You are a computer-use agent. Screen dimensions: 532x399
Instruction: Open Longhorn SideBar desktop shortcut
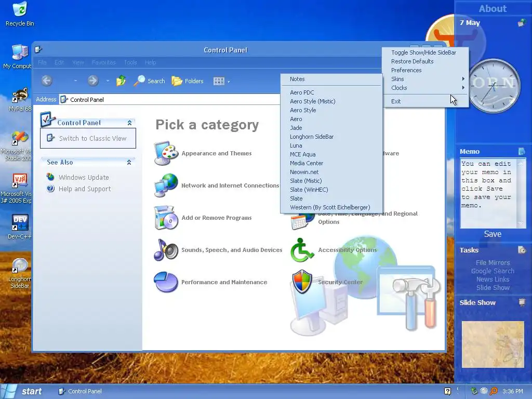(x=20, y=273)
